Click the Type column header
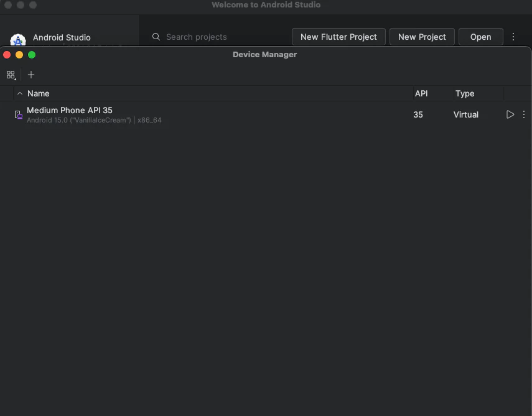Screen dimensions: 532x416 point(465,93)
